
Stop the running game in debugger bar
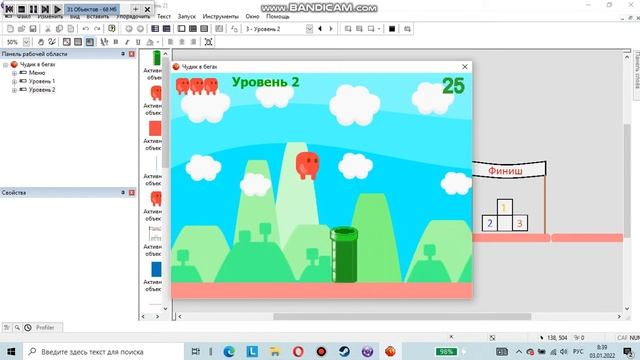click(22, 9)
